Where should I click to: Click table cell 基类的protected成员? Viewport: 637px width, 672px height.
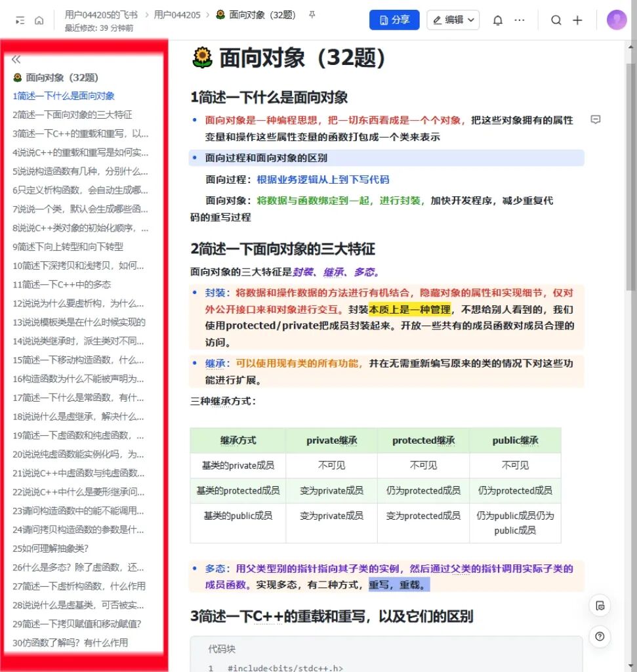[238, 491]
